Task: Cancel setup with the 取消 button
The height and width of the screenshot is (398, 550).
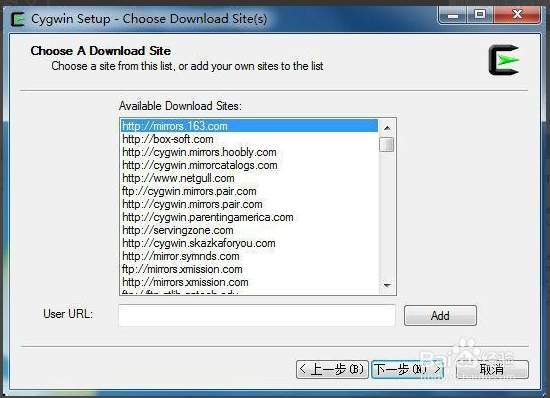Action: pyautogui.click(x=492, y=369)
